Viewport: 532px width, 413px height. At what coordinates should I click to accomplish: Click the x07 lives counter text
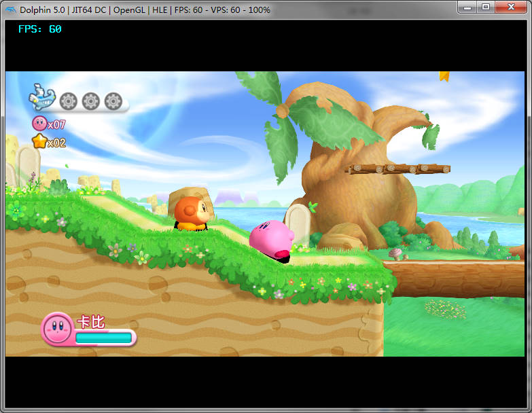coord(56,125)
